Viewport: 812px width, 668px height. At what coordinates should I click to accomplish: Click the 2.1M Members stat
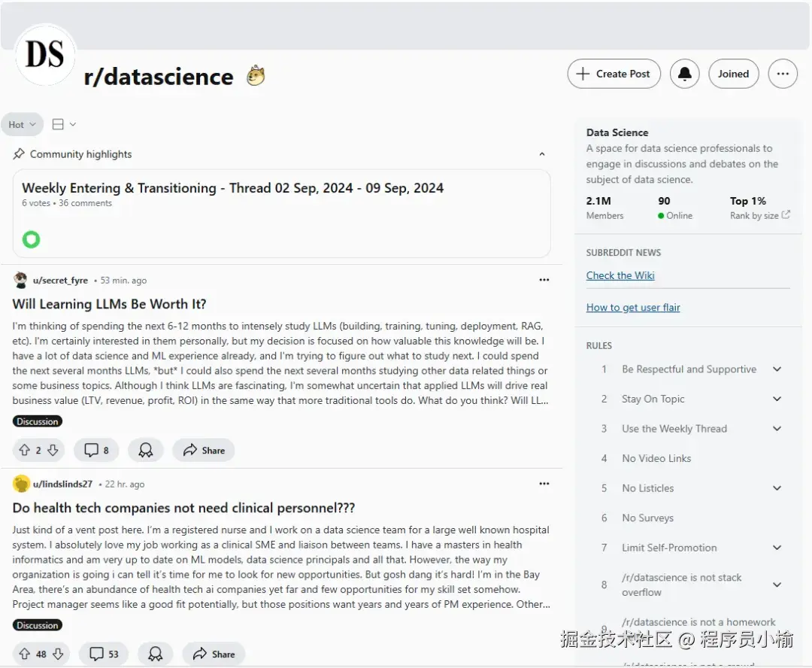pyautogui.click(x=604, y=208)
